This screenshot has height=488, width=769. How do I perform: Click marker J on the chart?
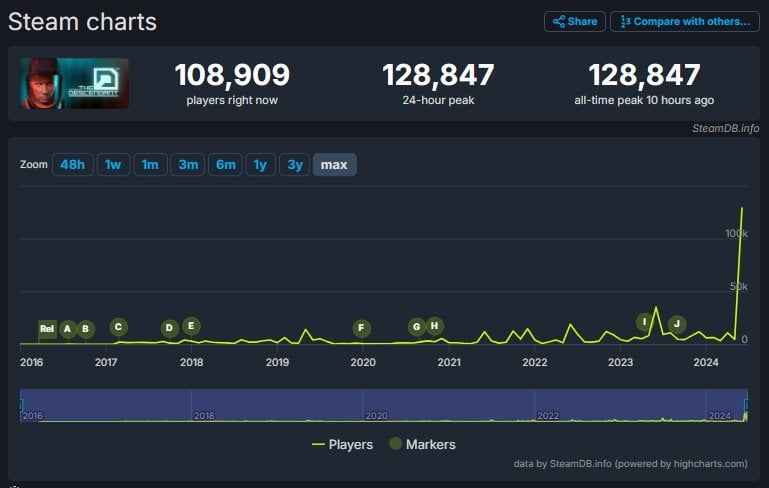pos(677,323)
